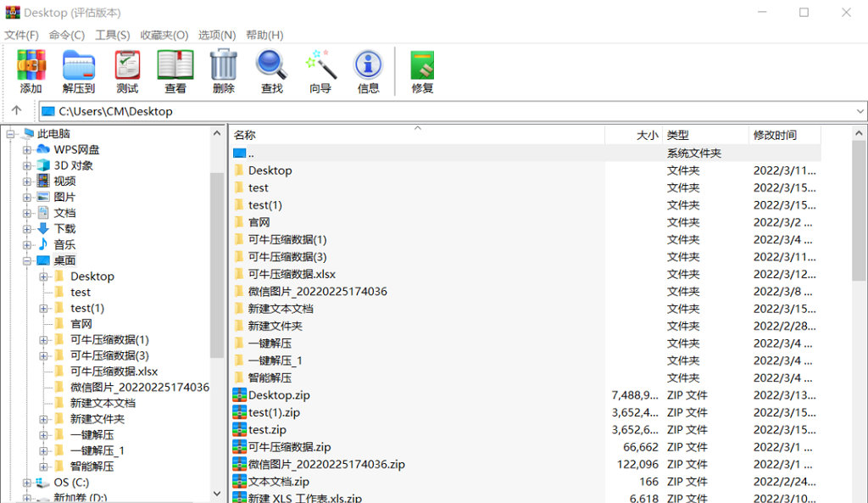Click OS (C:) drive icon in tree
This screenshot has width=868, height=503.
click(x=42, y=483)
